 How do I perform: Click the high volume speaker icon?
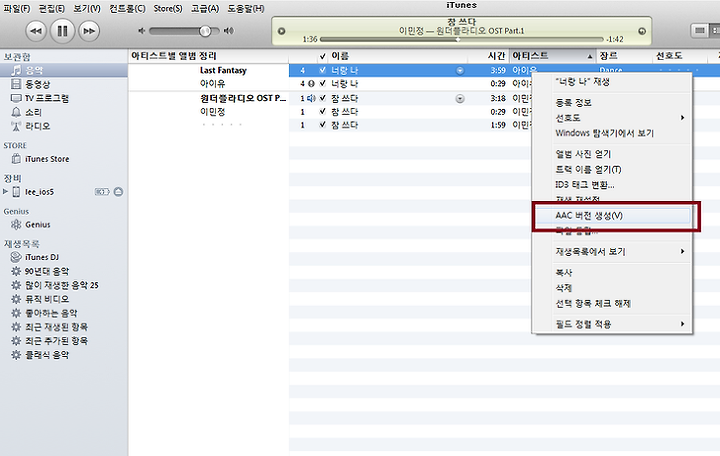click(x=229, y=31)
